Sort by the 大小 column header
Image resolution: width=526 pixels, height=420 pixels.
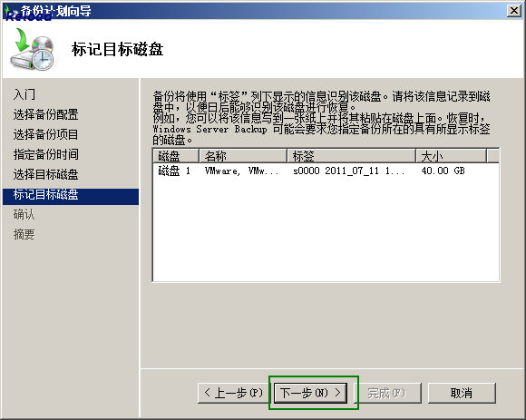452,156
